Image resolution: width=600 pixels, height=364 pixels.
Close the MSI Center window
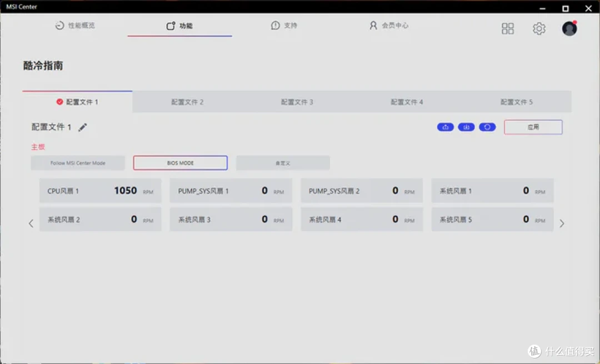click(x=588, y=8)
